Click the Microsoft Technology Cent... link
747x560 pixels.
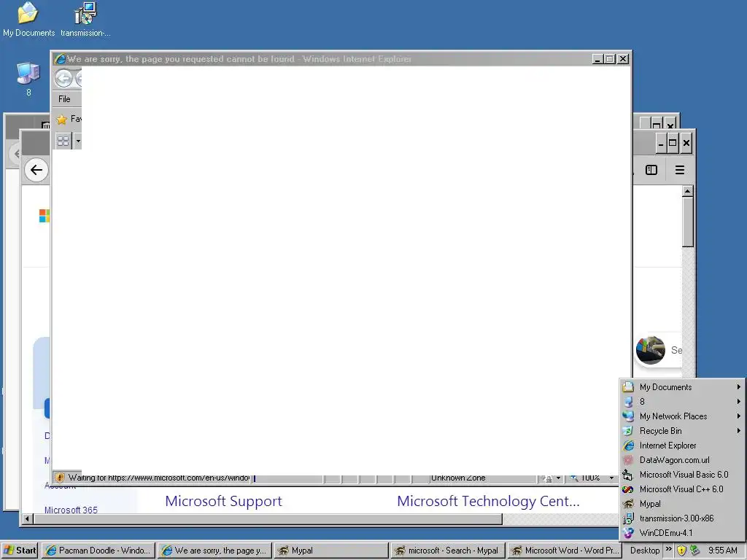[488, 501]
